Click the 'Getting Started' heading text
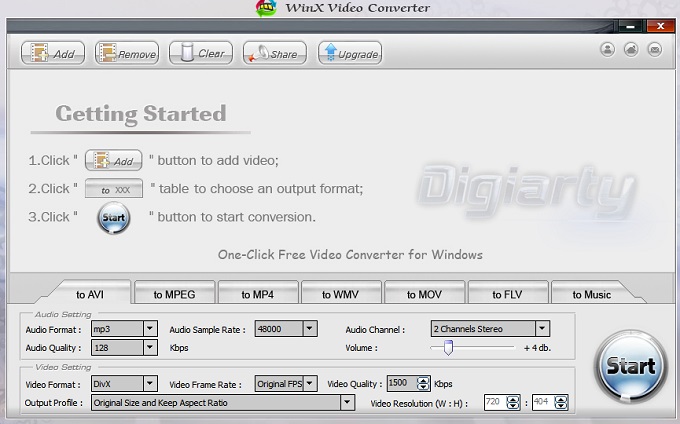Screen dimensions: 680x424 [141, 114]
